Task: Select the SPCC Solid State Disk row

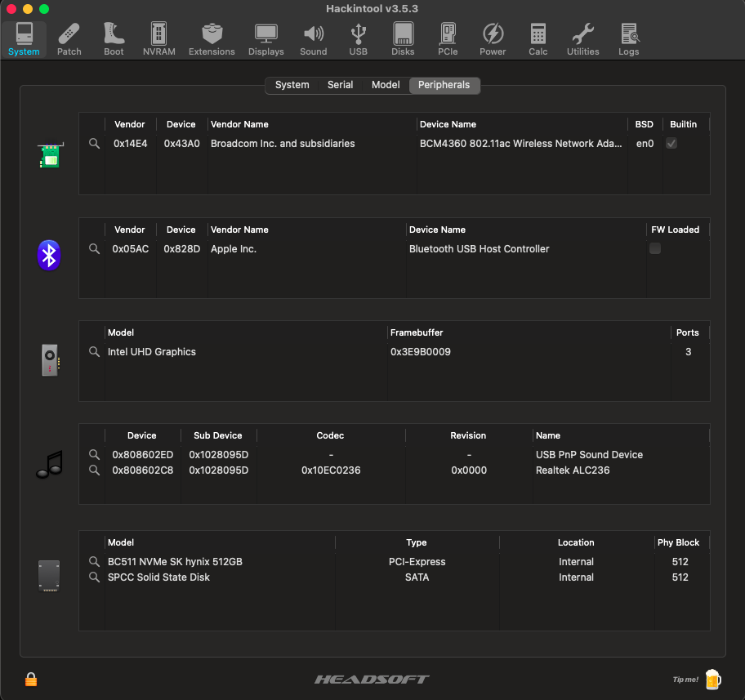Action: tap(395, 577)
